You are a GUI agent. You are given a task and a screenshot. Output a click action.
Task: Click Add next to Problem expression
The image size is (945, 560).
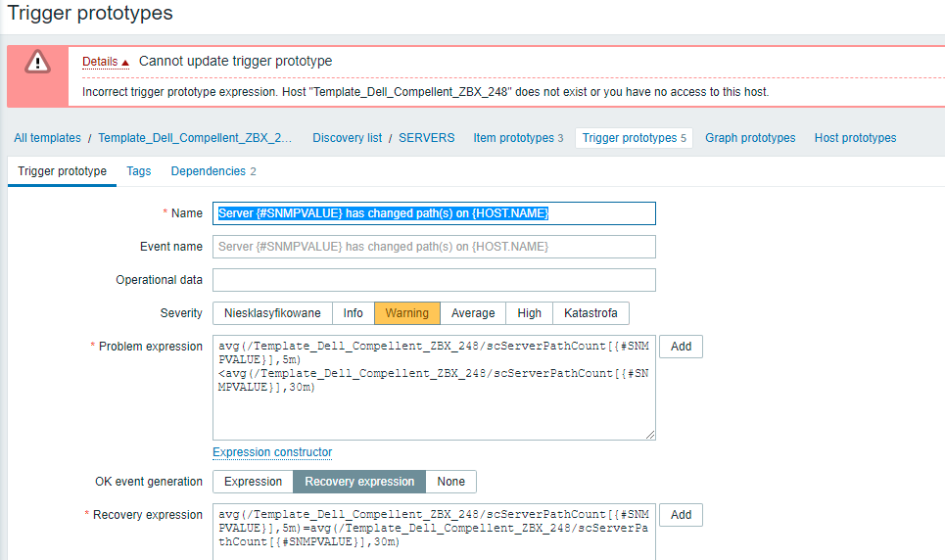[681, 347]
